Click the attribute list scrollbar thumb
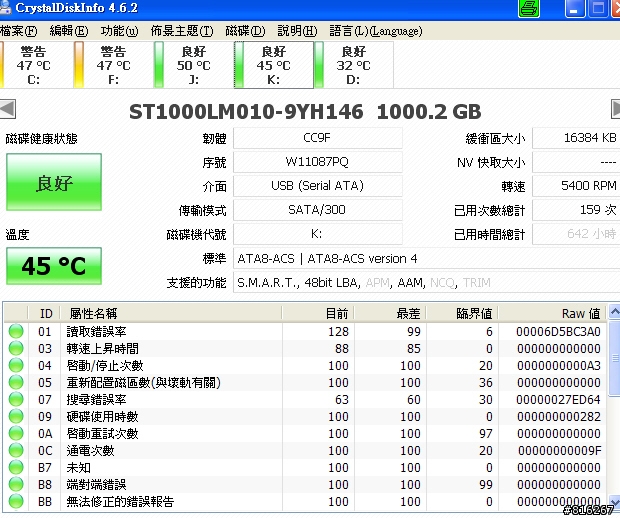This screenshot has width=620, height=518. point(614,358)
